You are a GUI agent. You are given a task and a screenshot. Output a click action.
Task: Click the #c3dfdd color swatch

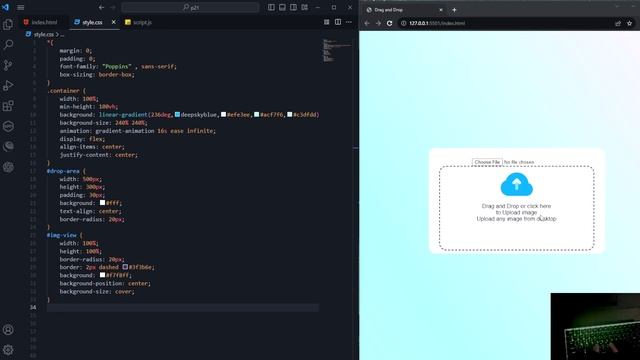(289, 115)
